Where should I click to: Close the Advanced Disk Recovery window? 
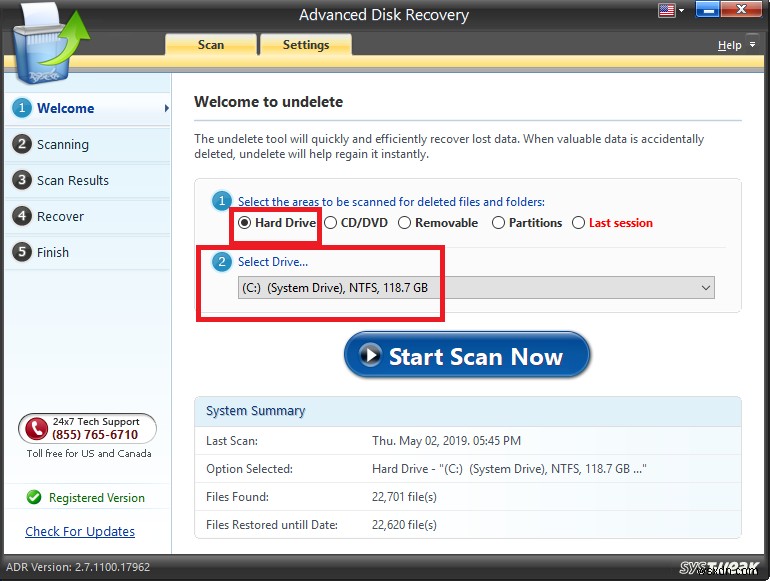(742, 9)
